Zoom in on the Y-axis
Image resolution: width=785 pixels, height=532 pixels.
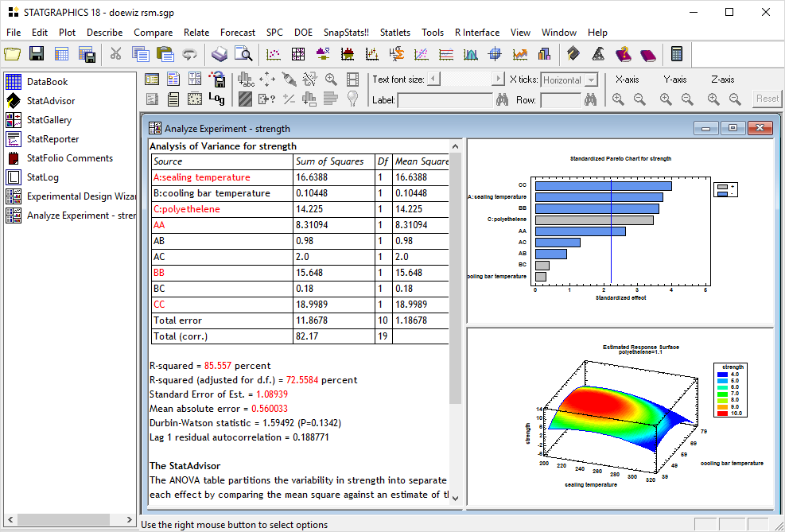click(x=666, y=99)
